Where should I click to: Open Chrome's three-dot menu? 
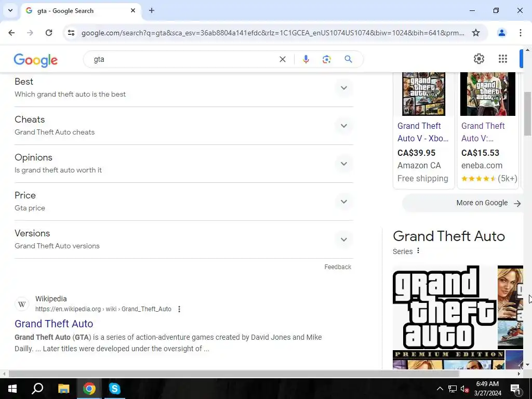tap(521, 33)
